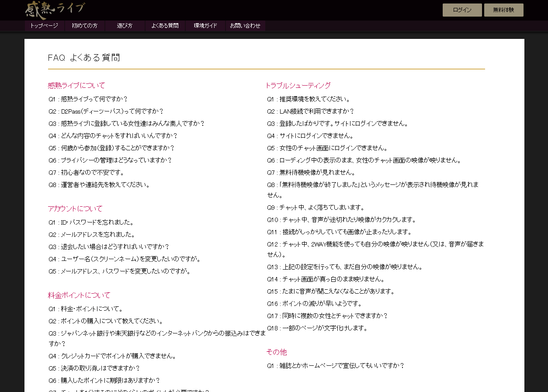This screenshot has height=392, width=548.
Task: Open question 接続がしっかりしていても画像が止まったりします
Action: tap(340, 232)
